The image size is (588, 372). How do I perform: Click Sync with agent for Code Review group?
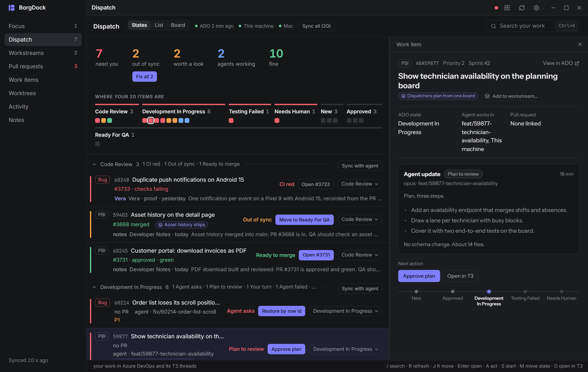coord(360,166)
